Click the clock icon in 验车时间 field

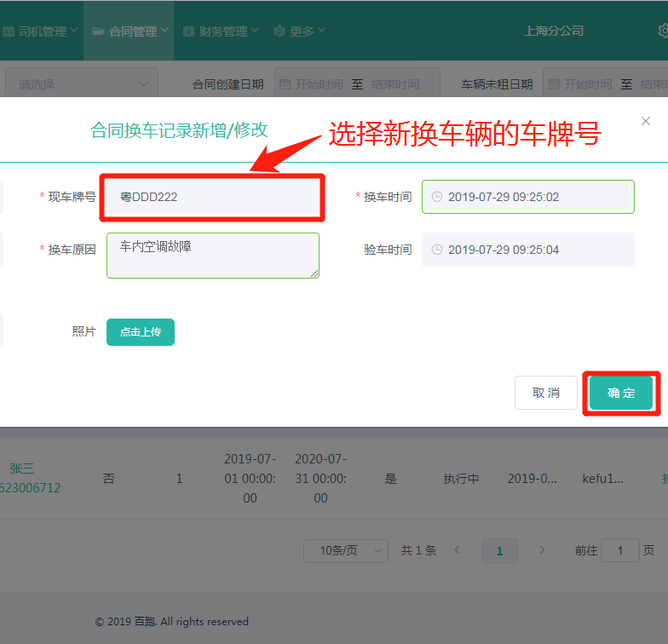[x=437, y=250]
